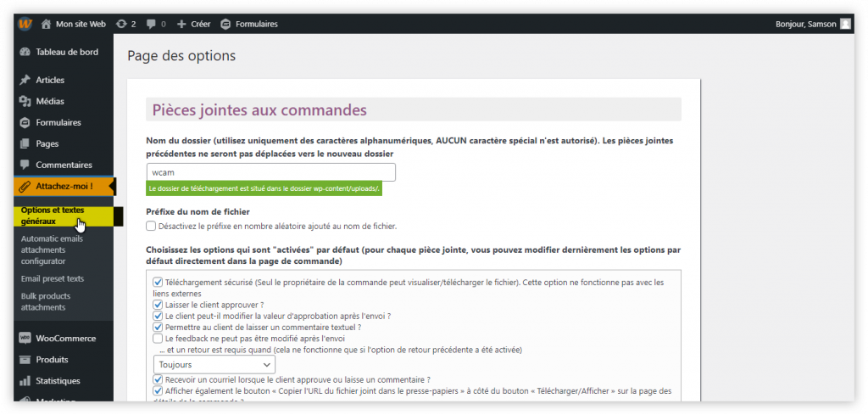Toggle the random number prefix disable checkbox

[151, 226]
